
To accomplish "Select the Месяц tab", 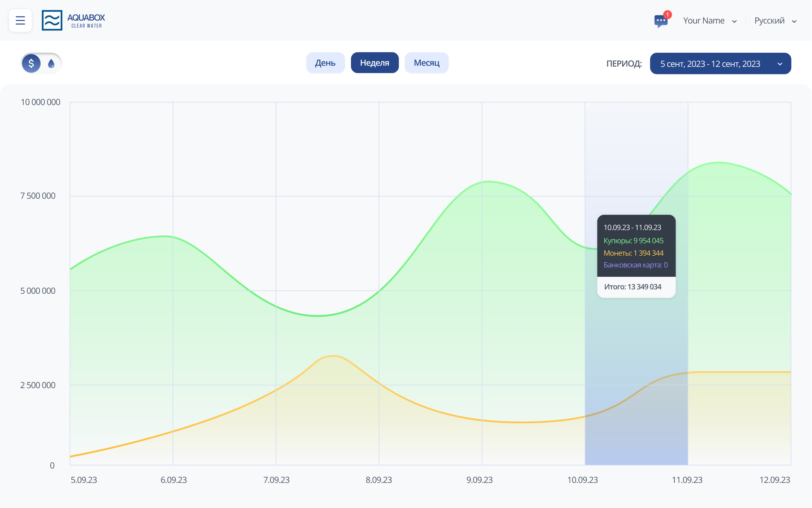I will pyautogui.click(x=426, y=63).
